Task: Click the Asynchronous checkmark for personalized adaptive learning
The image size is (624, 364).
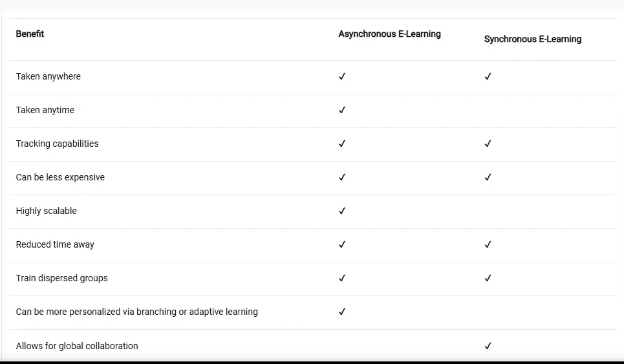Action: click(x=342, y=312)
